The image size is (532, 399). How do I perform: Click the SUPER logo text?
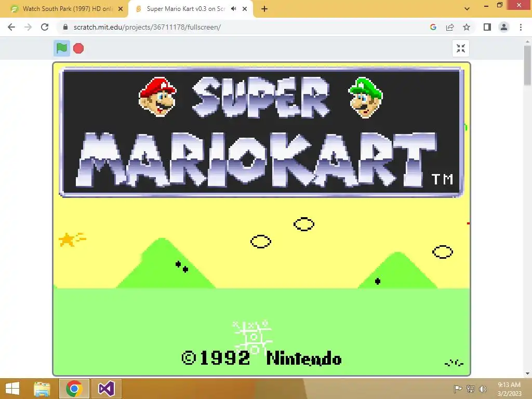[261, 97]
